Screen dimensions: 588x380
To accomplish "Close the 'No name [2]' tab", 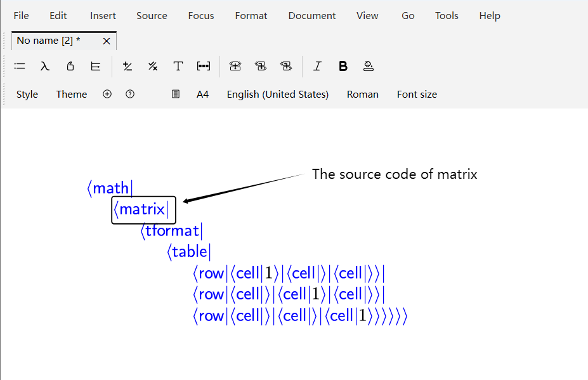I will pos(107,41).
